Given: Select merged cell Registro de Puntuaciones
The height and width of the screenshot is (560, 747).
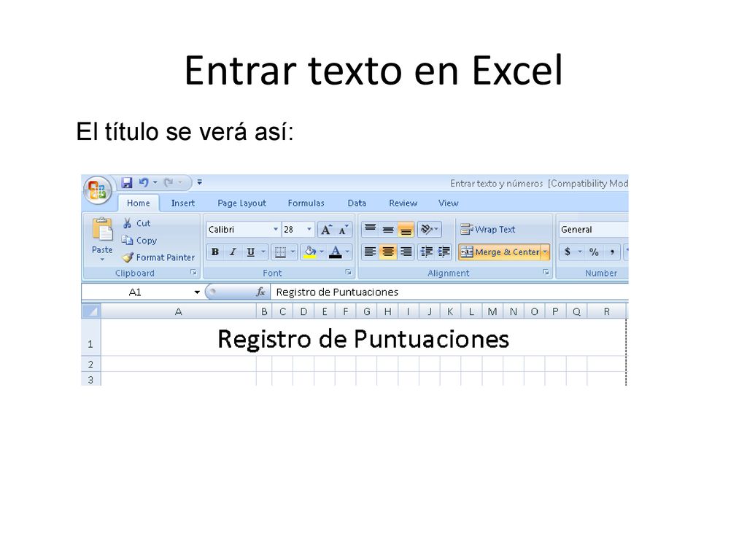Looking at the screenshot, I should click(x=363, y=338).
